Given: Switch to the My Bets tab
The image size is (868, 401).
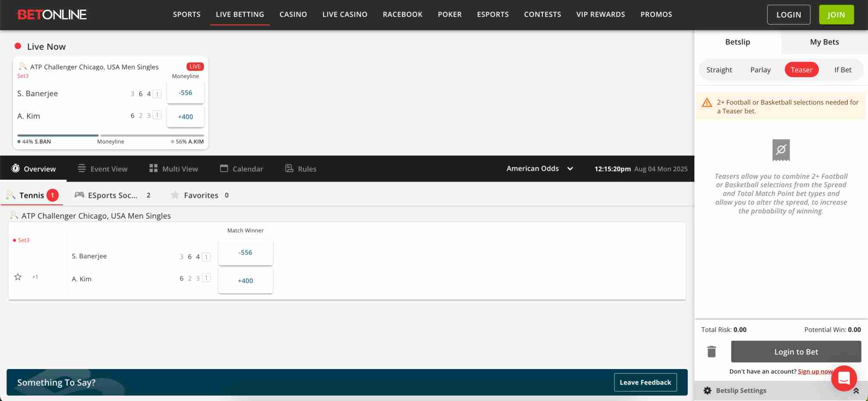Looking at the screenshot, I should pos(824,42).
